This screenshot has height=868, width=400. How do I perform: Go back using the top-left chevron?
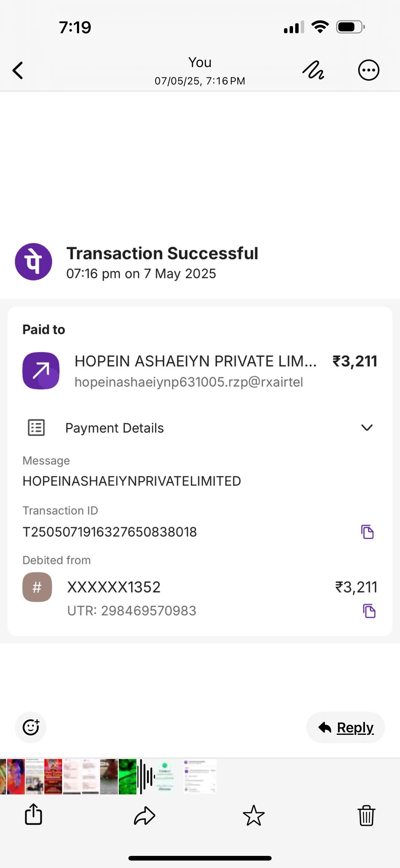click(x=18, y=70)
